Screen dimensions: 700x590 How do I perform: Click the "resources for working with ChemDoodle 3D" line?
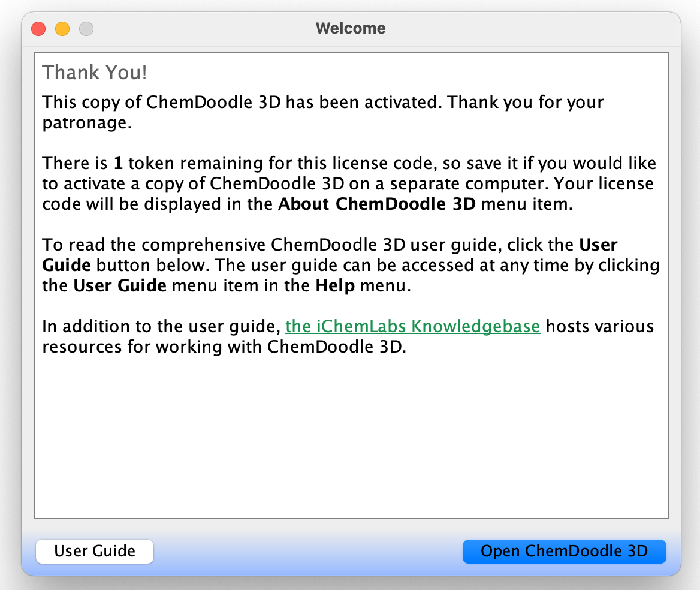[224, 347]
